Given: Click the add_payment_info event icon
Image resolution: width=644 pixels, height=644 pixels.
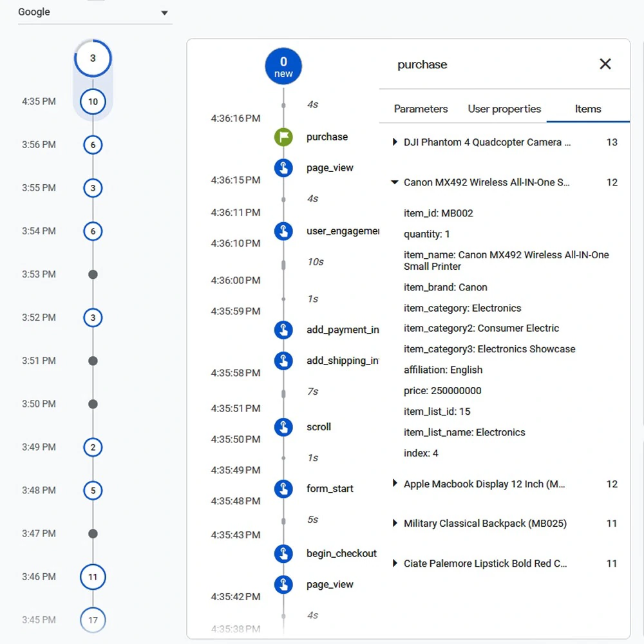Looking at the screenshot, I should point(283,330).
